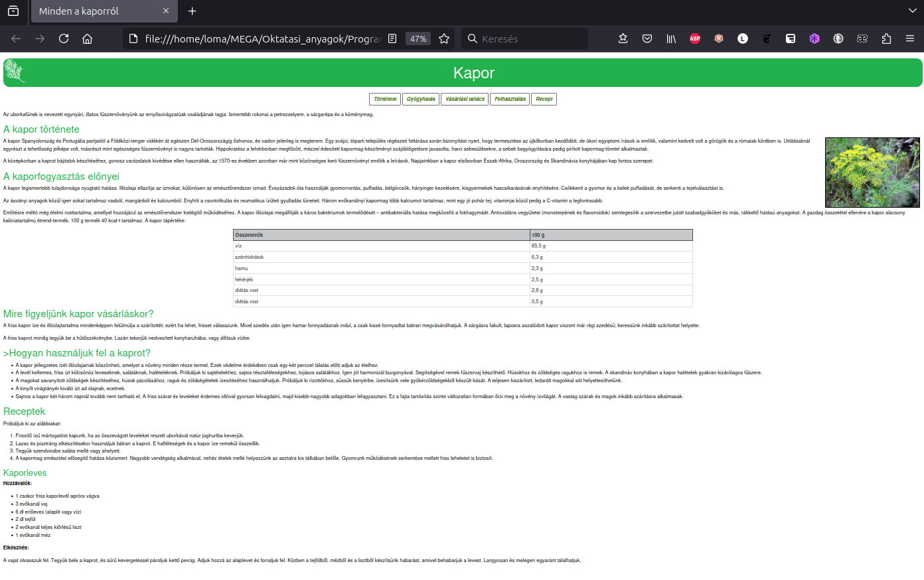Open the white window-shaped extension icon
Viewport: 924px width, 580px height.
coord(791,38)
